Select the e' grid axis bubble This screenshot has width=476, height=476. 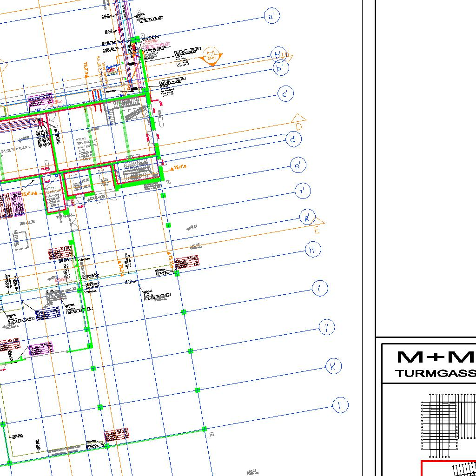[298, 165]
